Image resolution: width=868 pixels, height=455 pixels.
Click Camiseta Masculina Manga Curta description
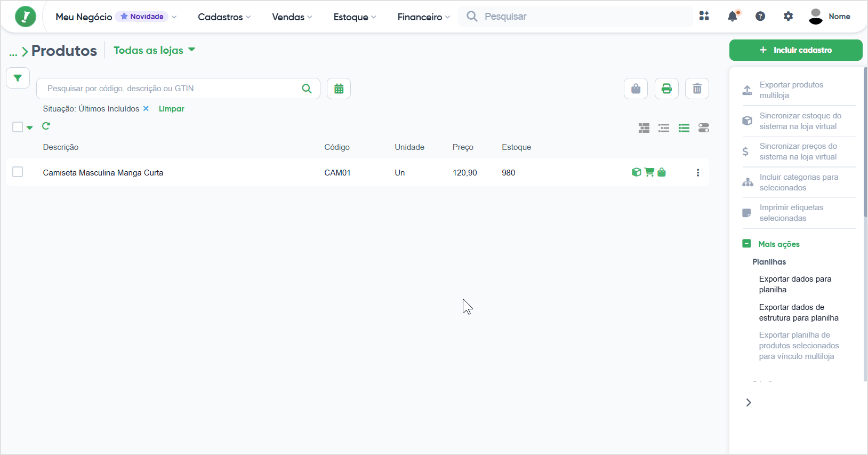[x=103, y=173]
